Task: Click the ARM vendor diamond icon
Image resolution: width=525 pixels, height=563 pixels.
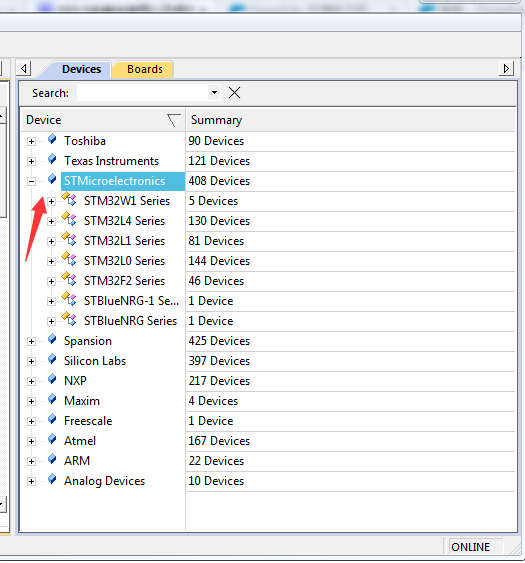Action: tap(52, 459)
